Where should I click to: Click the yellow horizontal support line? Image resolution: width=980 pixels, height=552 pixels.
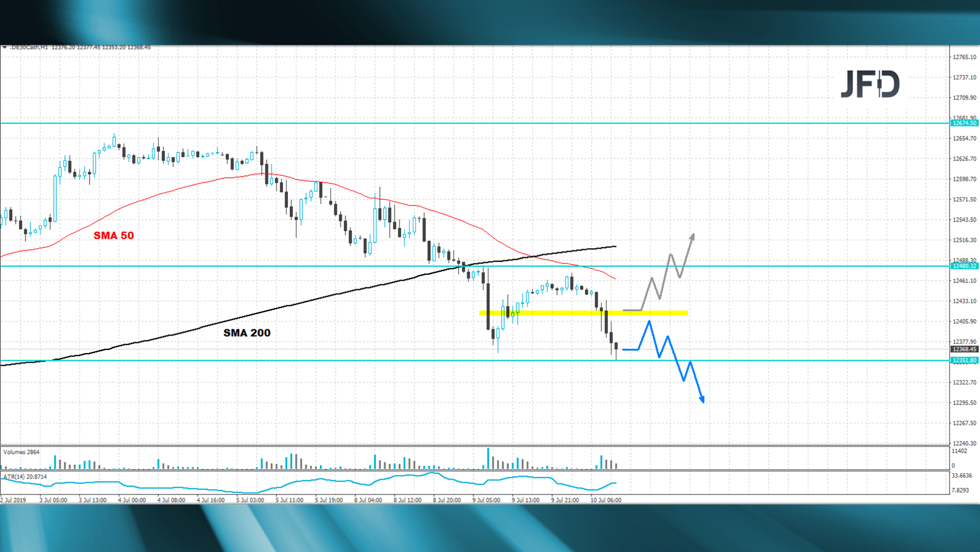tap(582, 312)
